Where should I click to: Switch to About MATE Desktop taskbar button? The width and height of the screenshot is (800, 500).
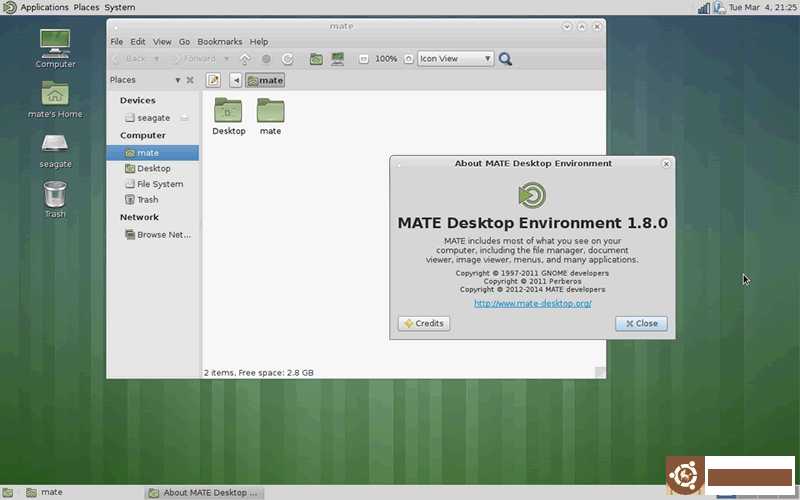click(x=205, y=493)
